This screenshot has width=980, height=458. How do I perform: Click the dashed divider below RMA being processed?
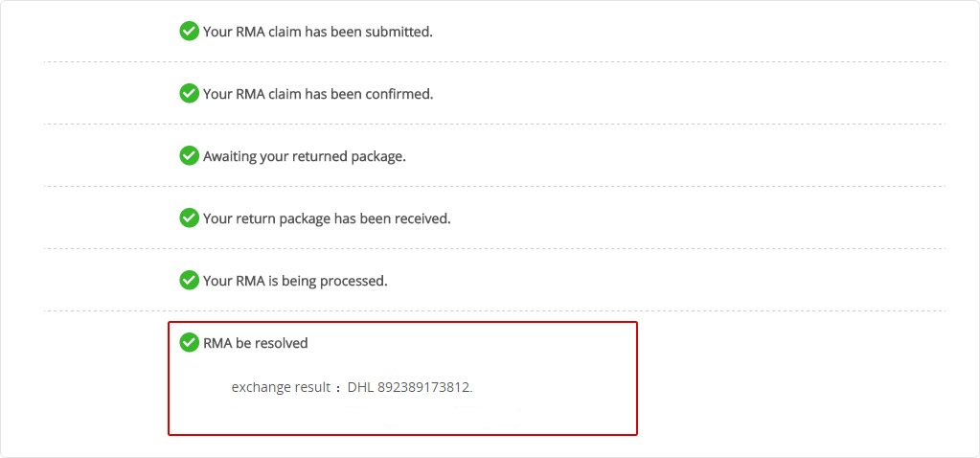[494, 310]
